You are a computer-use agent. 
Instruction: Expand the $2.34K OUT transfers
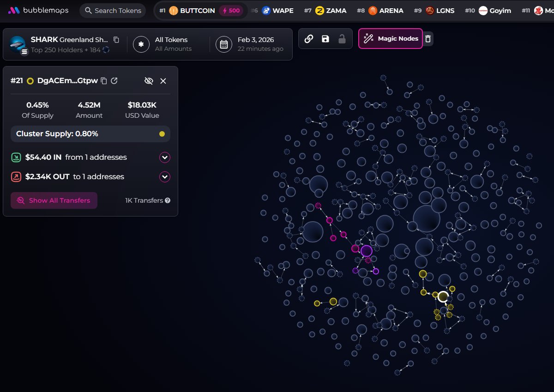pos(165,177)
